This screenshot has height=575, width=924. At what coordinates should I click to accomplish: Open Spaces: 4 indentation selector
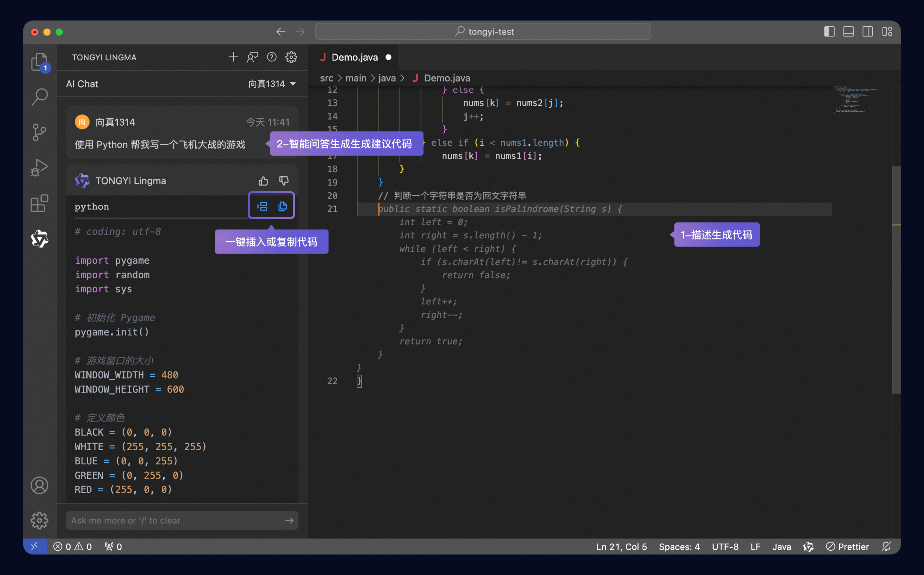[x=679, y=546]
